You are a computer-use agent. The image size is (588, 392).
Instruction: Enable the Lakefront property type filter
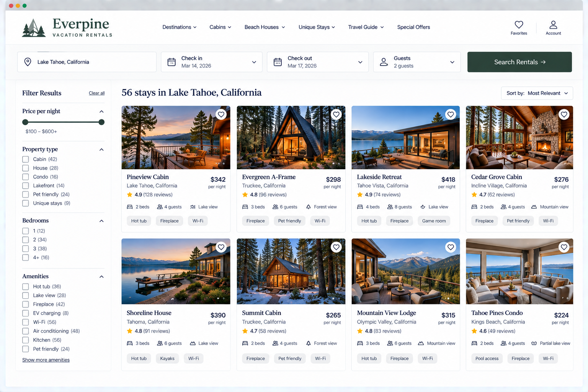(26, 186)
